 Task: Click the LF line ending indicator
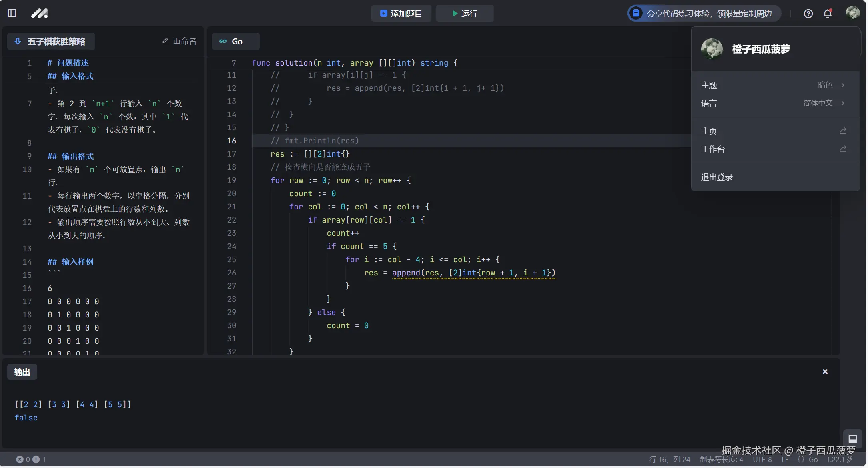coord(785,460)
